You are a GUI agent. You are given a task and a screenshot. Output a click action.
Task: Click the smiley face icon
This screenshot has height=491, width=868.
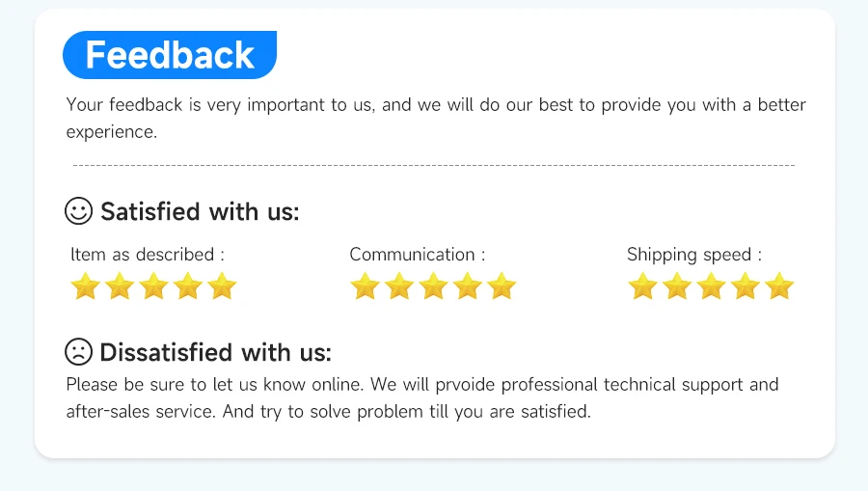click(x=78, y=210)
